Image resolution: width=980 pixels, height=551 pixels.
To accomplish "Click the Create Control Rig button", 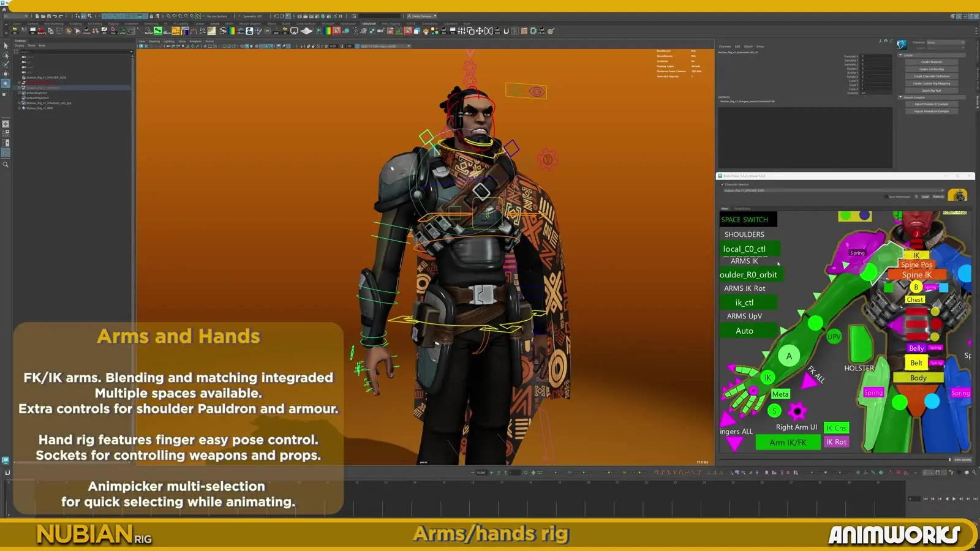I will click(x=932, y=69).
